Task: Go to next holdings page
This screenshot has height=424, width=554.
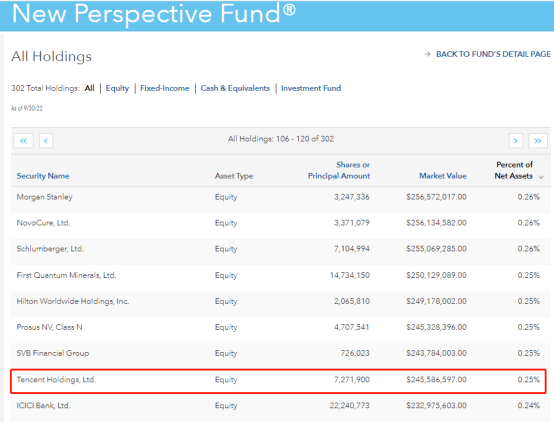Action: tap(515, 141)
